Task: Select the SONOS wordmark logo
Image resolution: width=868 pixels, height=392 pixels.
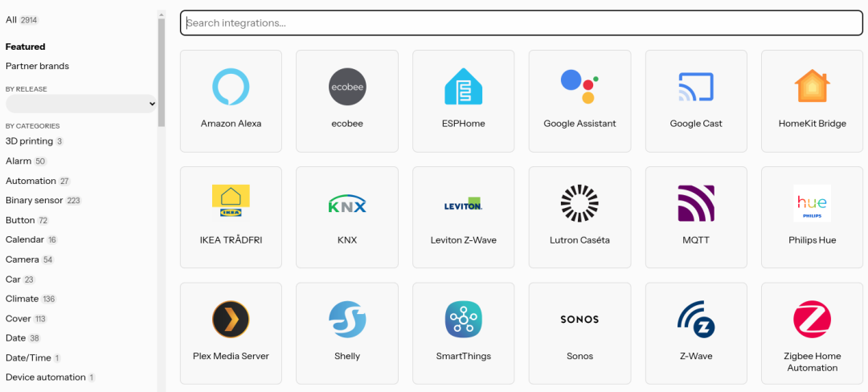Action: 579,319
